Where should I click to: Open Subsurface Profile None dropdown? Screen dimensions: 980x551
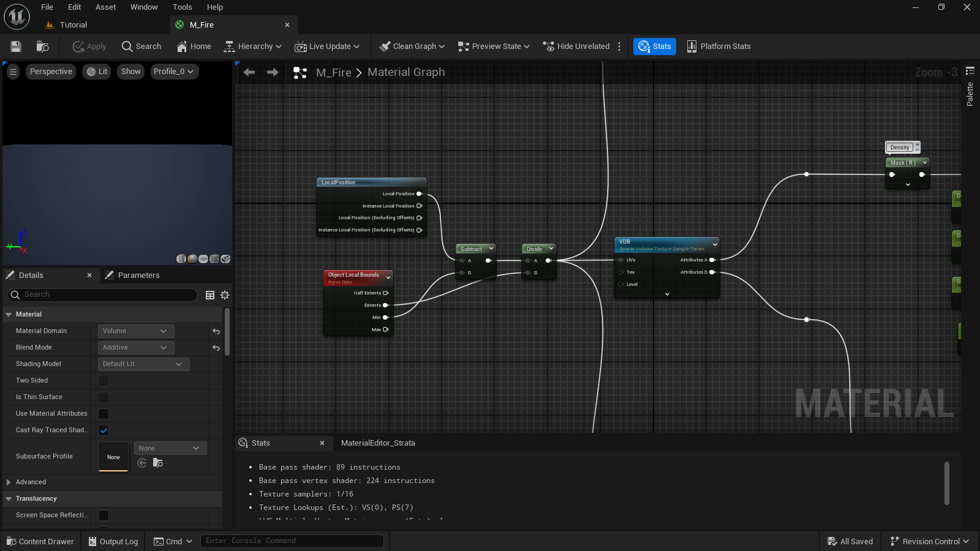(x=170, y=448)
